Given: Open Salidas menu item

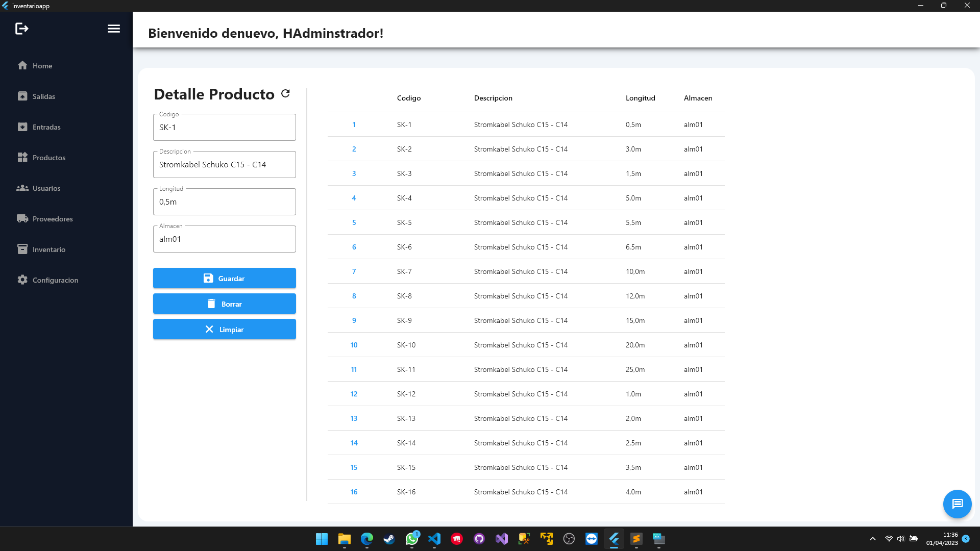Looking at the screenshot, I should [x=66, y=96].
